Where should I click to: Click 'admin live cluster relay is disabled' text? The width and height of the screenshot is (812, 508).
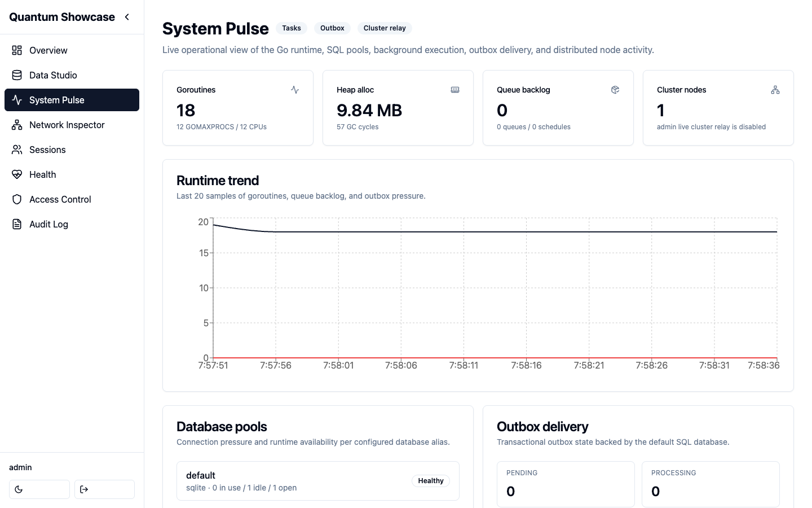(711, 127)
